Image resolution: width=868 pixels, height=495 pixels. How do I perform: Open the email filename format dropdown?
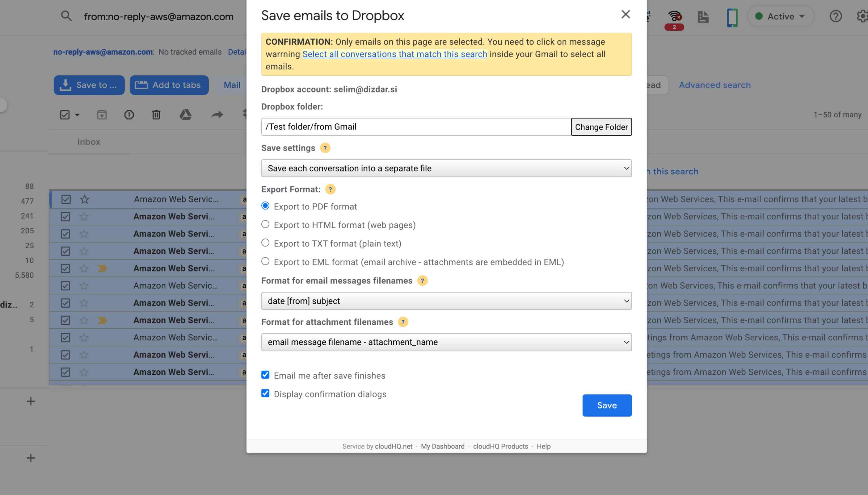[446, 301]
